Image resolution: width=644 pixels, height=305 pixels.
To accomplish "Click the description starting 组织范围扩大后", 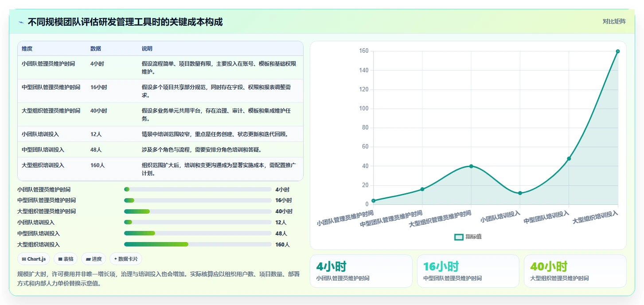I will click(x=219, y=169).
